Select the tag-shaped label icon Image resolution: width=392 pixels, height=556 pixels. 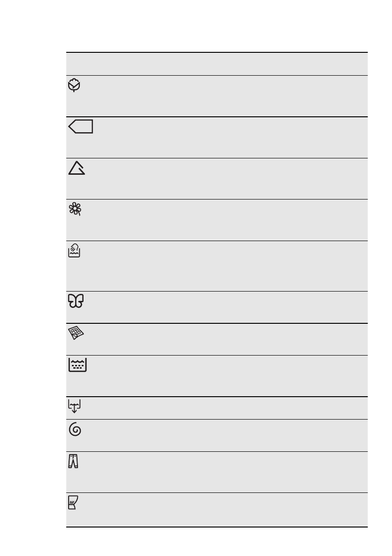point(80,127)
